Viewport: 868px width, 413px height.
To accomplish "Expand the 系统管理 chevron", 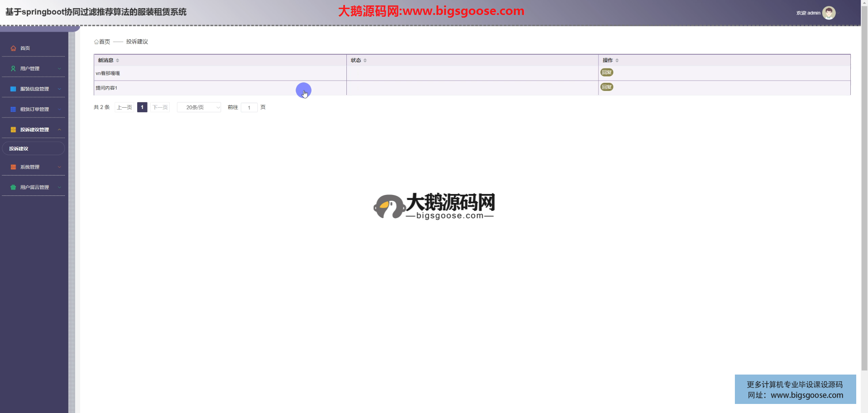I will click(59, 167).
